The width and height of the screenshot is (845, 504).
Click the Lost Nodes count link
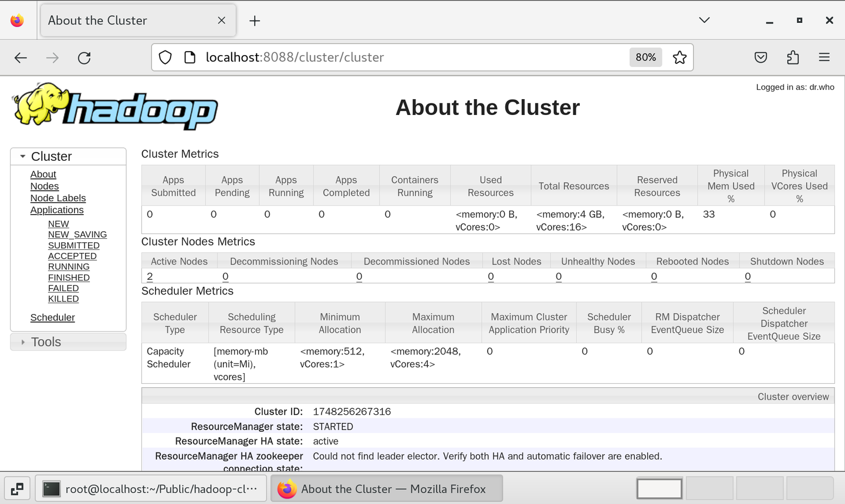tap(491, 276)
